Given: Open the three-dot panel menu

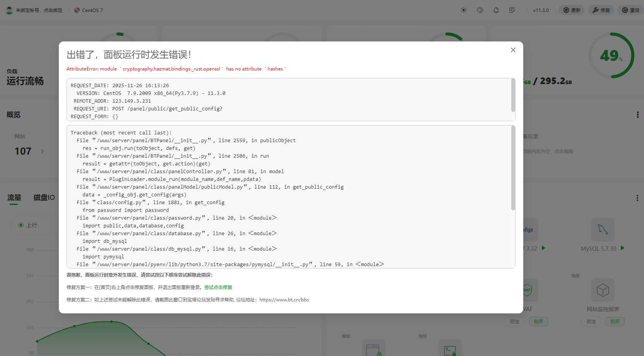Looking at the screenshot, I should pyautogui.click(x=637, y=114).
